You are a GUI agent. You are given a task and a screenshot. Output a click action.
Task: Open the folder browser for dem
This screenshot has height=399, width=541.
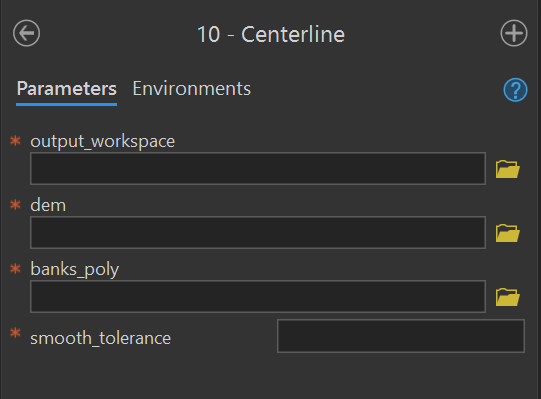pos(508,233)
